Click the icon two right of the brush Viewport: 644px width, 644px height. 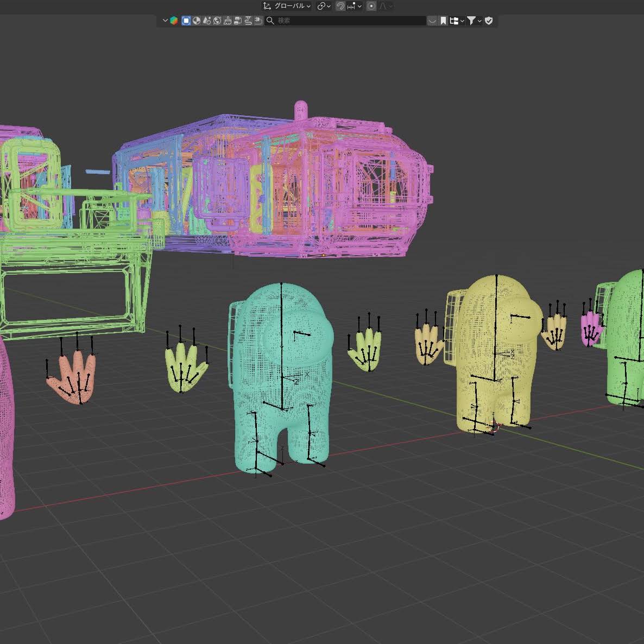click(x=248, y=21)
